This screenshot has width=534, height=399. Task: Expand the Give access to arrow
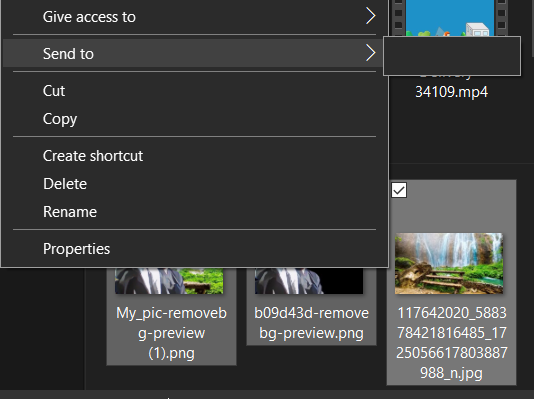(371, 16)
